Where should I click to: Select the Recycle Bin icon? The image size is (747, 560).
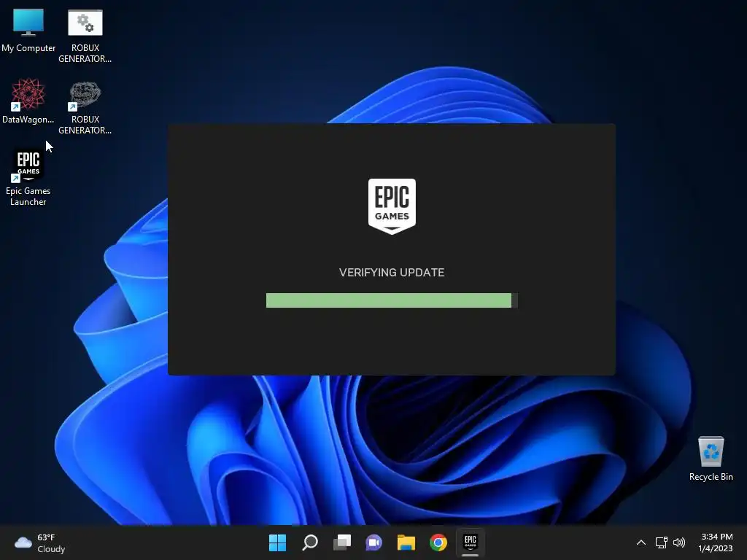tap(711, 458)
